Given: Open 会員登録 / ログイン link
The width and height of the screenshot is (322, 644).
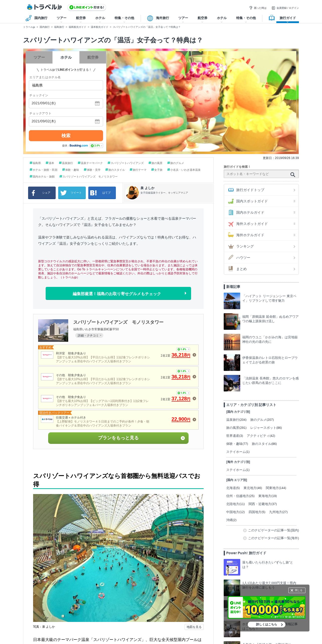Looking at the screenshot, I should click(285, 8).
